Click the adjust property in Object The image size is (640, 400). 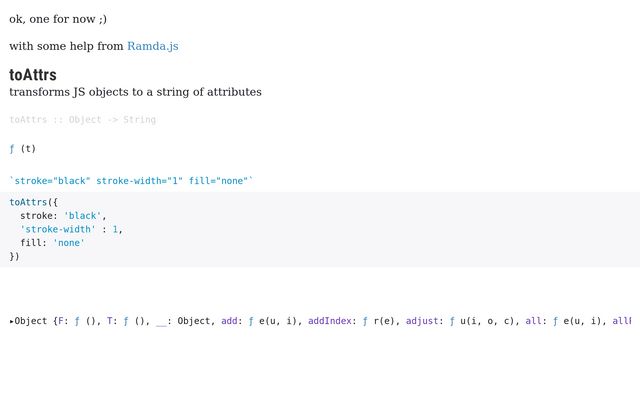[424, 321]
